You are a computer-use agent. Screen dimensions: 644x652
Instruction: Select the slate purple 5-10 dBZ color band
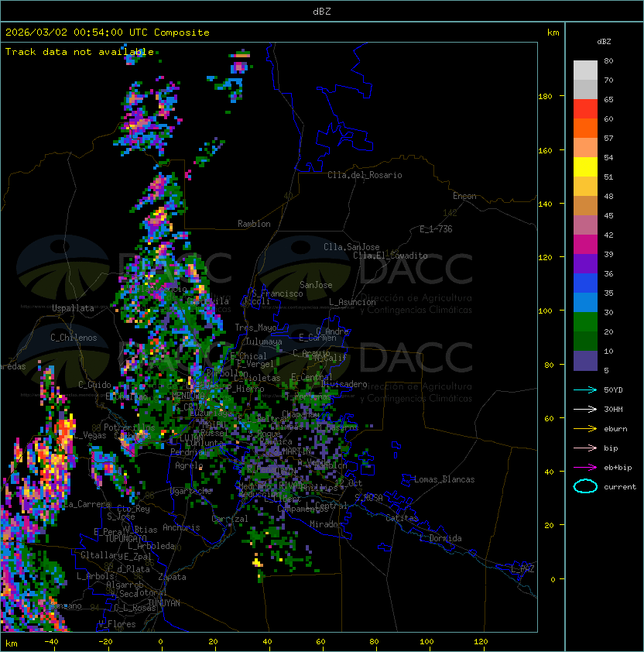point(585,361)
